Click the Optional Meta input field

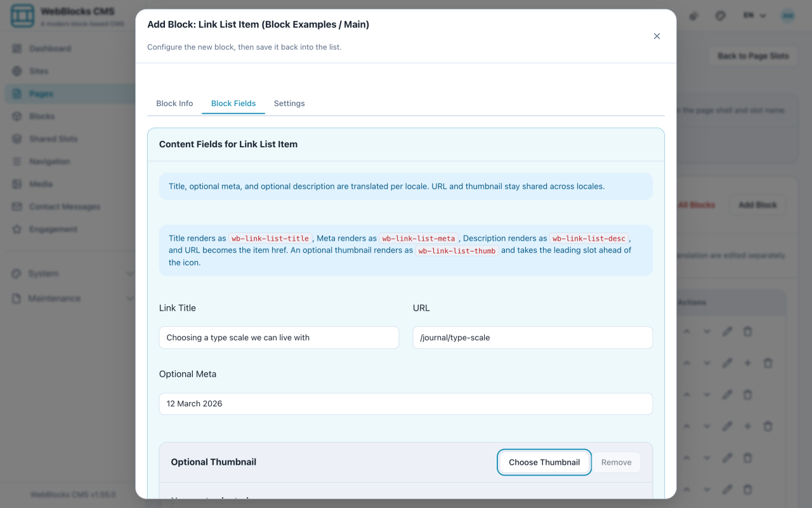click(x=406, y=404)
